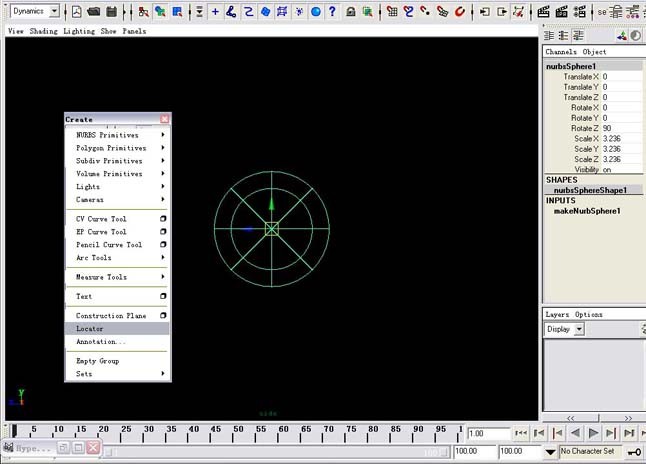Click the Rotate Z attribute label

(585, 129)
